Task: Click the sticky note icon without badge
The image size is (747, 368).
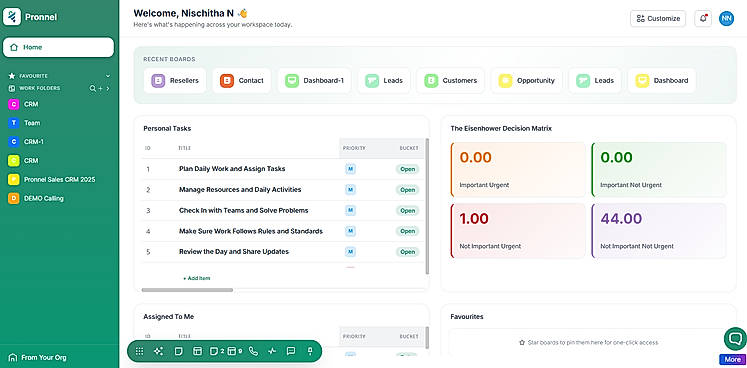Action: tap(179, 351)
